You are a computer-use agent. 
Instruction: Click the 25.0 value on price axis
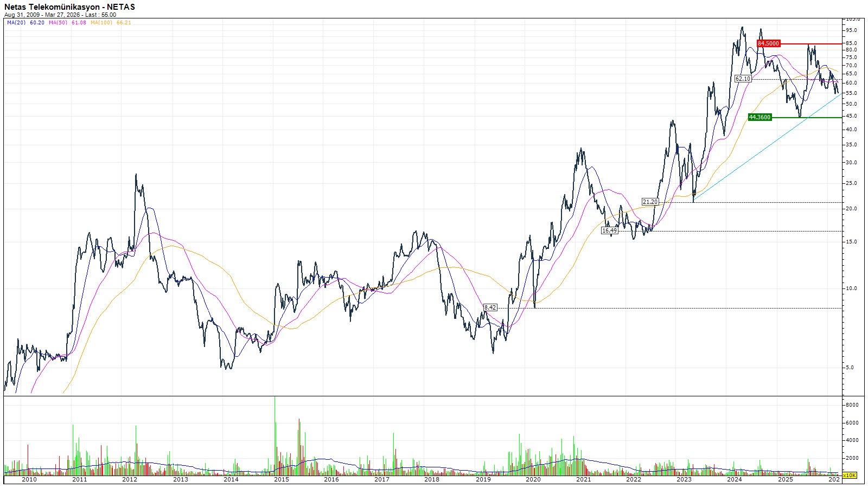click(851, 183)
